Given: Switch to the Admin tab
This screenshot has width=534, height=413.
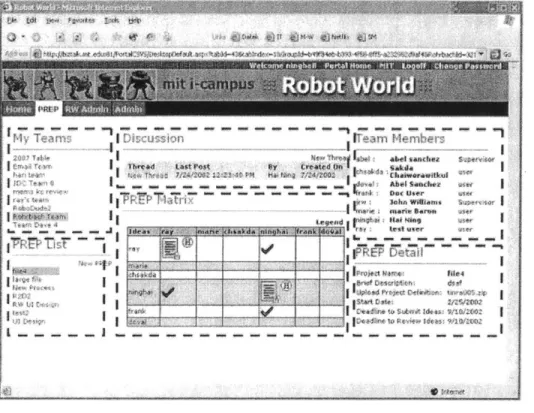Looking at the screenshot, I should 128,109.
